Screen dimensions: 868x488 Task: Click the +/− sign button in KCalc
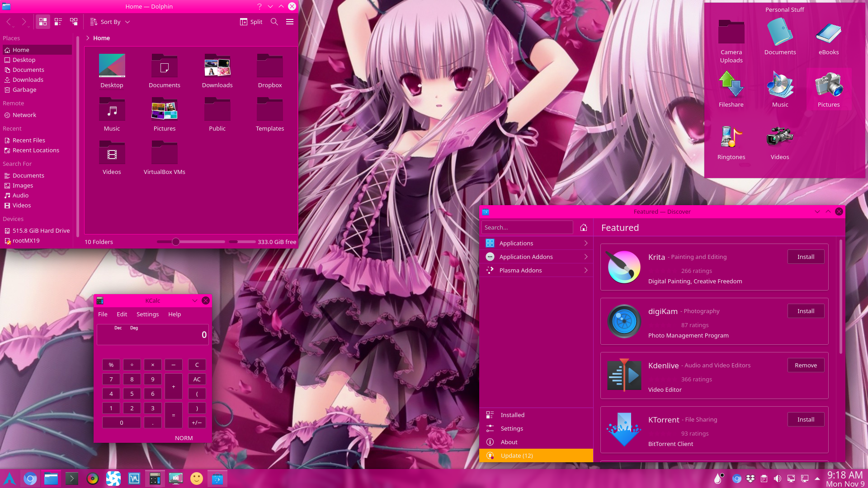coord(197,422)
